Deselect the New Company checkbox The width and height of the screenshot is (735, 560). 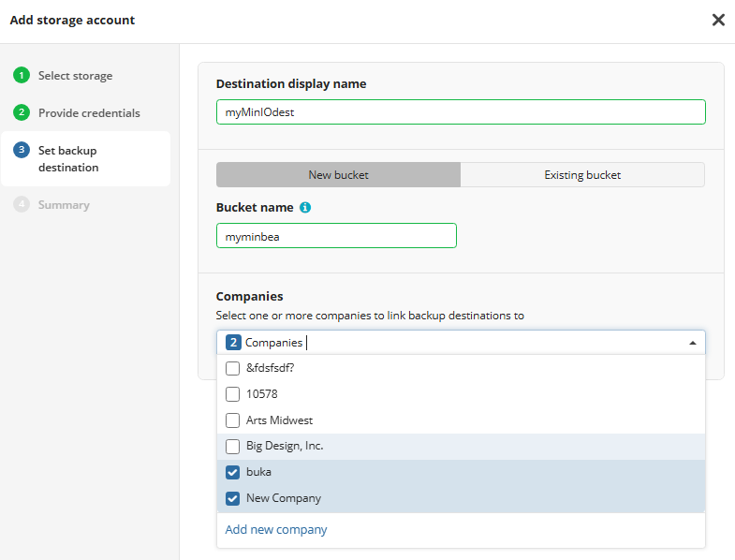pyautogui.click(x=233, y=498)
